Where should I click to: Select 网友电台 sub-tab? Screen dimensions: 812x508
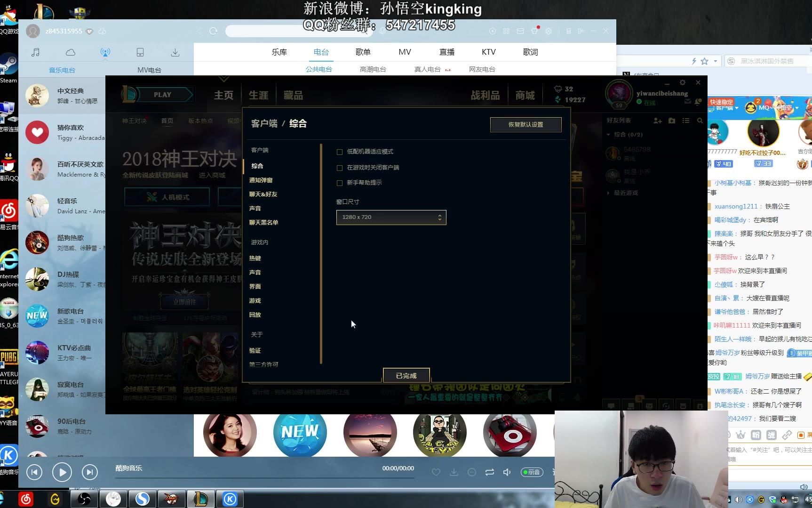click(482, 69)
